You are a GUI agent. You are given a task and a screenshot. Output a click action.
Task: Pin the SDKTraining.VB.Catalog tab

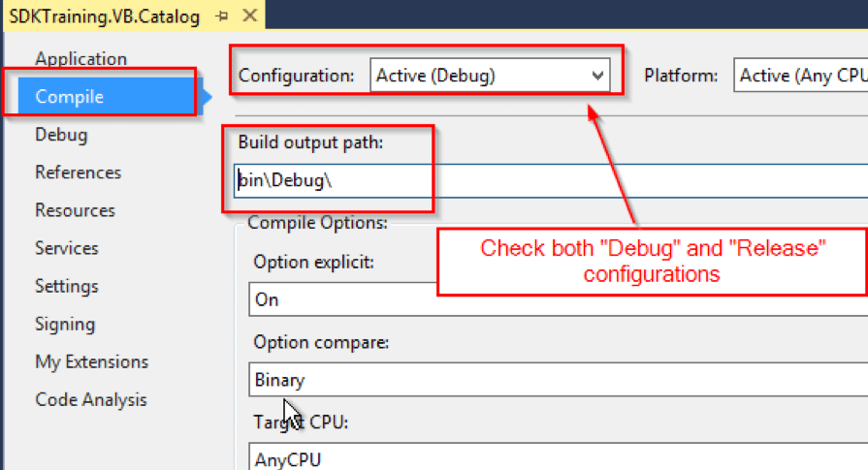[222, 16]
